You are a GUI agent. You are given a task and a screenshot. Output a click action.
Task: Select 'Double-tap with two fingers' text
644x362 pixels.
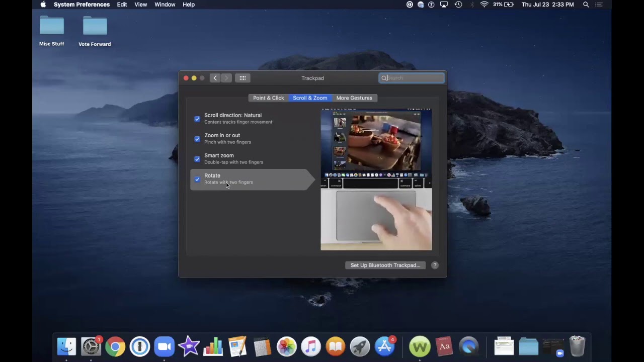pos(233,162)
